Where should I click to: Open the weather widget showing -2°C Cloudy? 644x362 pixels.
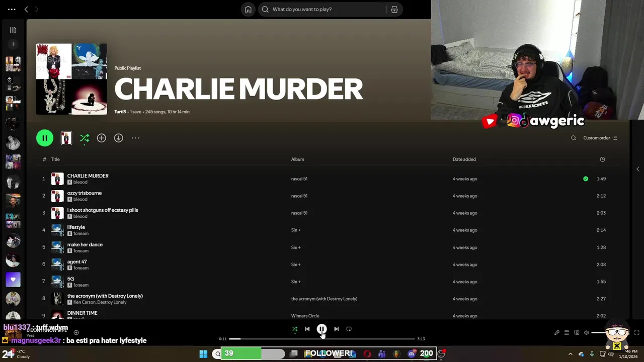[16, 354]
